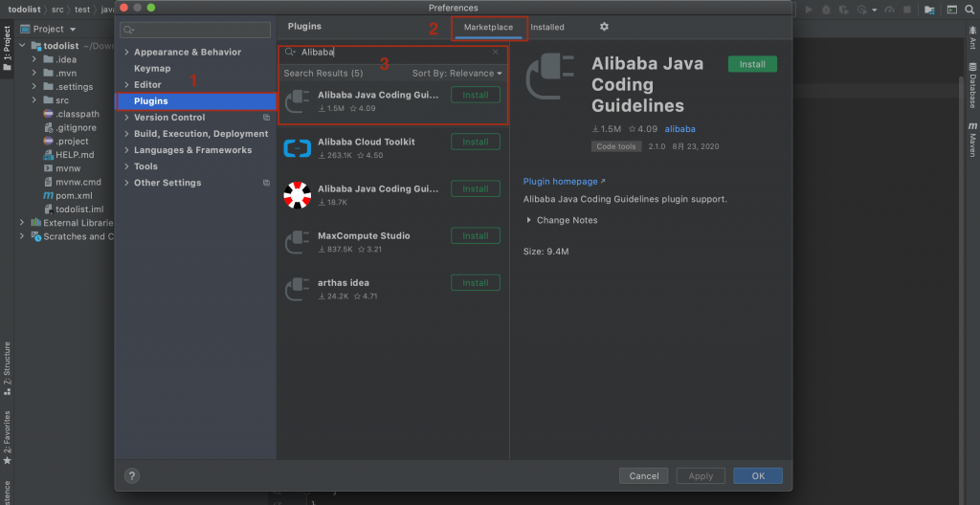980x505 pixels.
Task: Clear the Alibaba plugin search text
Action: (496, 53)
